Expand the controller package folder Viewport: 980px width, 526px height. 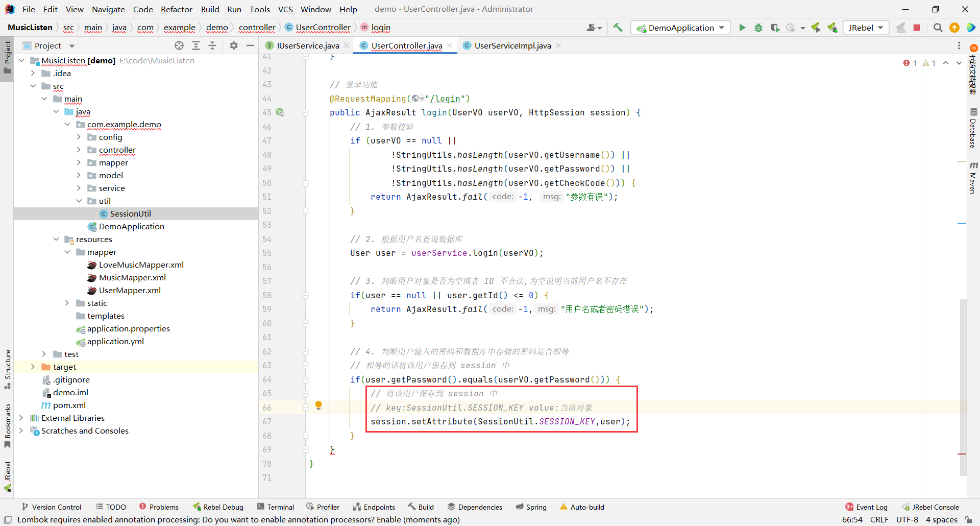[x=79, y=150]
